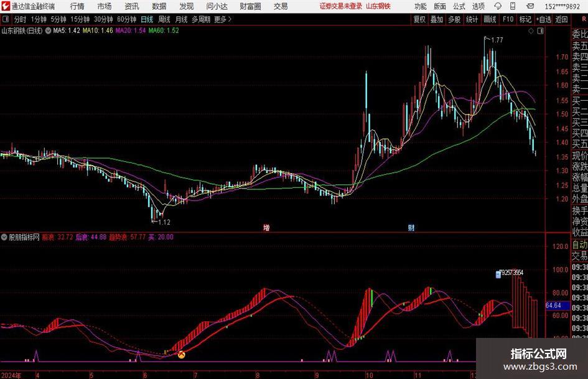Screen dimensions: 588x379
Task: Click the orange buy signal marker on indicator
Action: 181,354
